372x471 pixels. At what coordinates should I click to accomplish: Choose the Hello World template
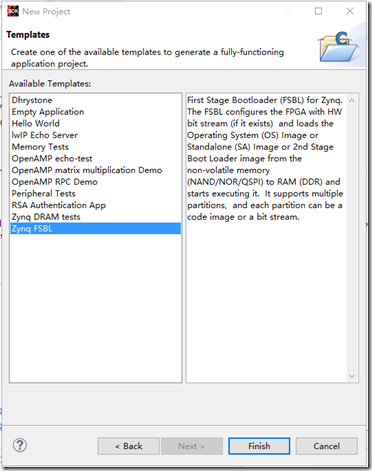pyautogui.click(x=36, y=123)
